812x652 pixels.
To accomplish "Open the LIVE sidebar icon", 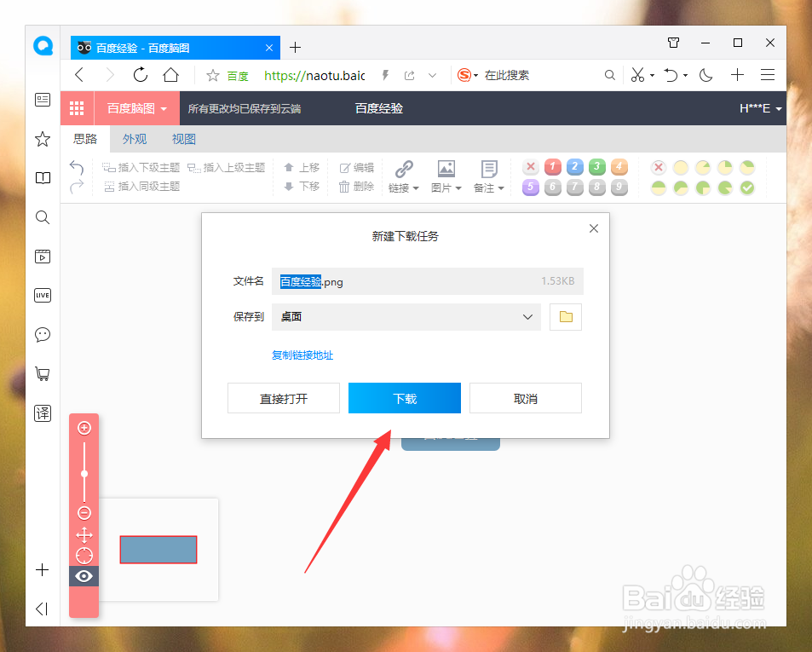I will [x=43, y=295].
